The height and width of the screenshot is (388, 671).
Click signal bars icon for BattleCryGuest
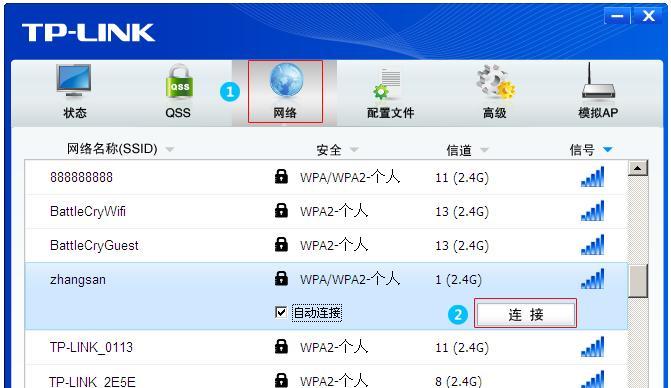(593, 245)
